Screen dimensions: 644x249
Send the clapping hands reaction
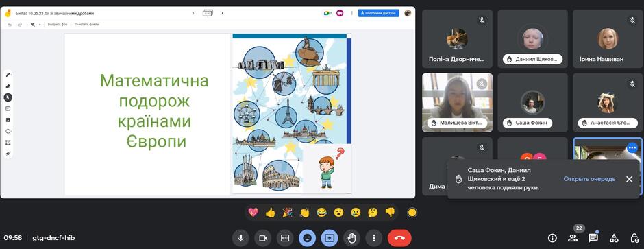coord(304,213)
